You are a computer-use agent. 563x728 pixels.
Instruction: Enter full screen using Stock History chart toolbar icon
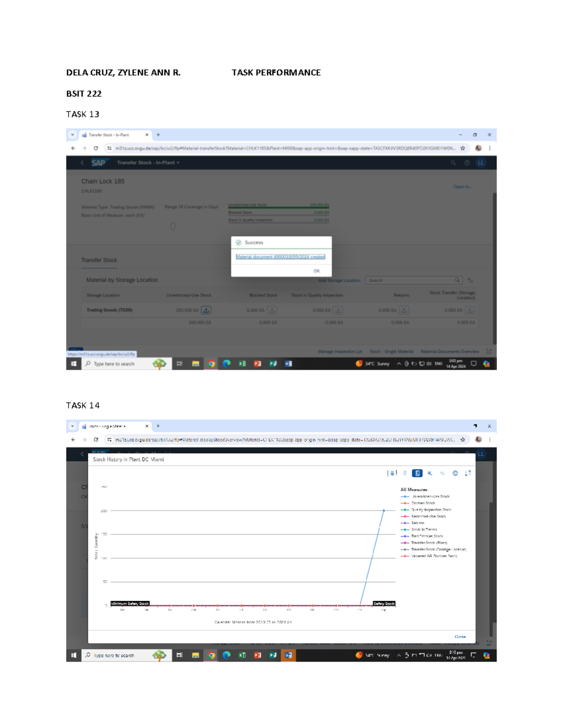pos(468,473)
